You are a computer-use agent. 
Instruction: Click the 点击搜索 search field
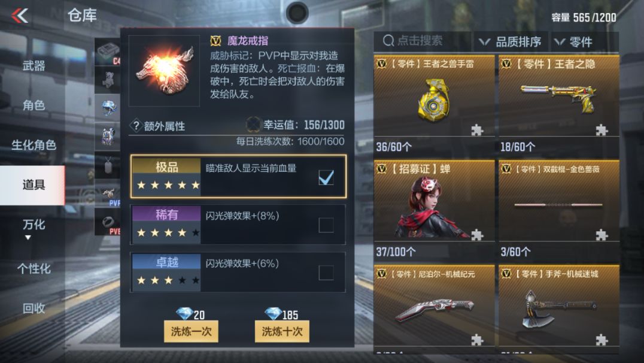[423, 41]
